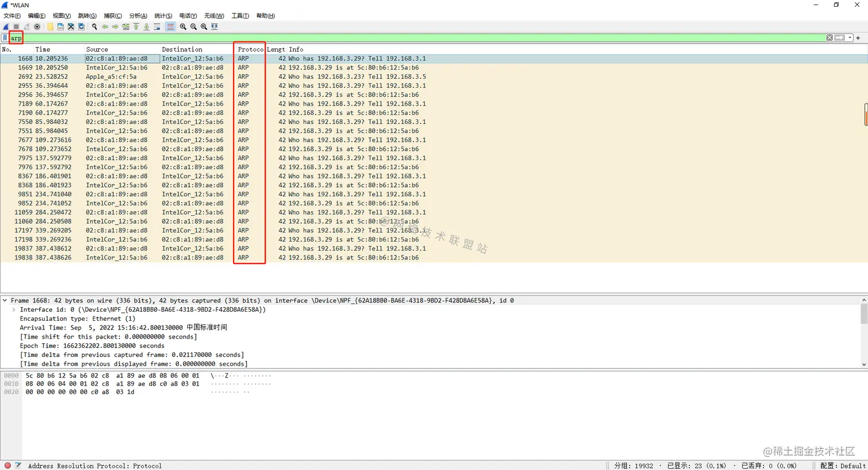
Task: Open the 编辑(E) menu
Action: tap(37, 15)
